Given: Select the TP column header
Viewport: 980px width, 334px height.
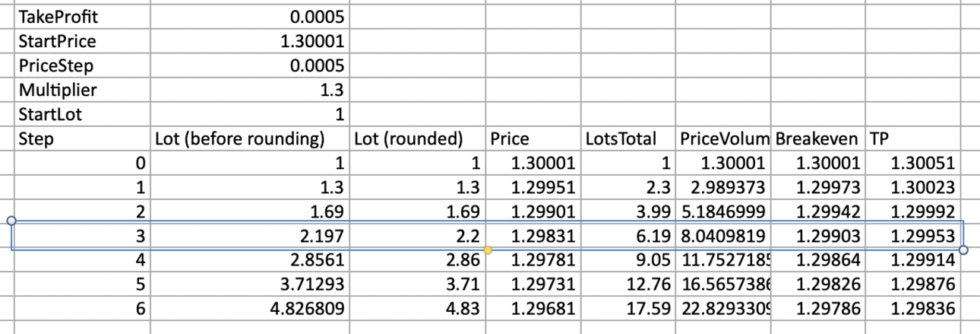Looking at the screenshot, I should pyautogui.click(x=914, y=139).
